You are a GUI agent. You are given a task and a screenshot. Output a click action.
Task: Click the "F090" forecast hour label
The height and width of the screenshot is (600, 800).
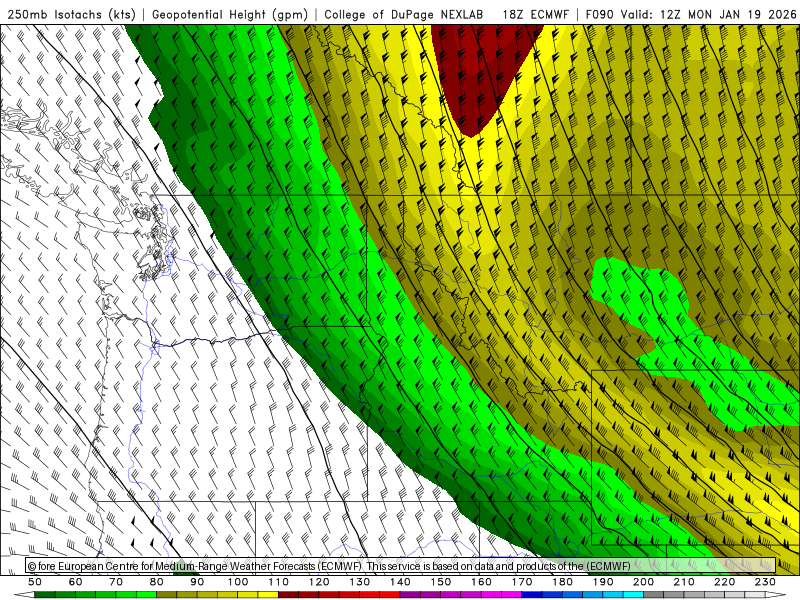coord(599,15)
